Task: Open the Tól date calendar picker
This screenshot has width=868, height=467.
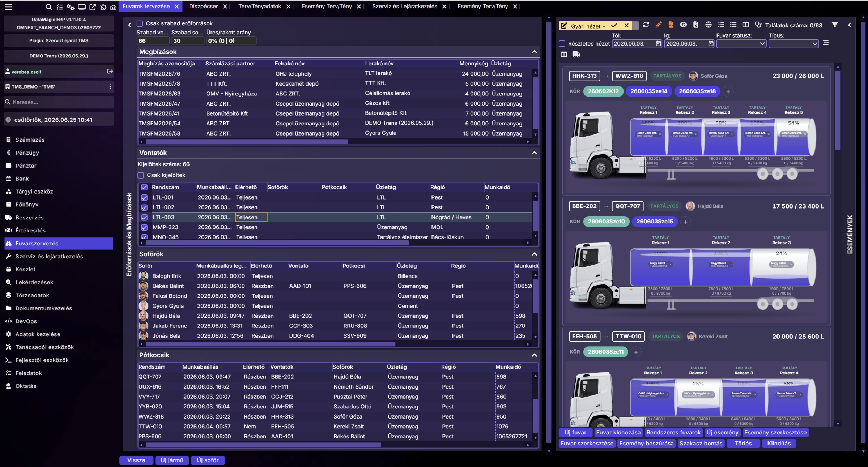Action: pyautogui.click(x=658, y=44)
